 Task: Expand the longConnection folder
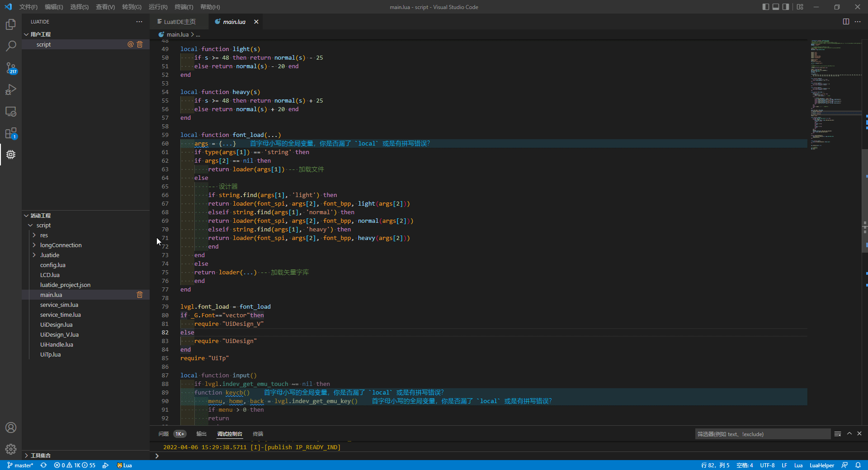click(34, 245)
